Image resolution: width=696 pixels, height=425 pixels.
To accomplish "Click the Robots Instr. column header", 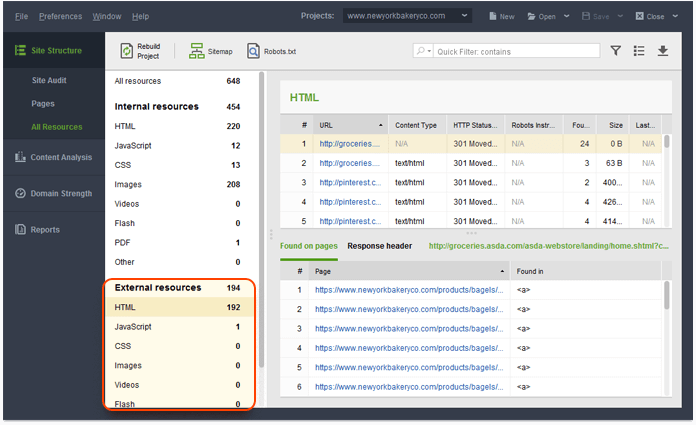I will point(533,125).
